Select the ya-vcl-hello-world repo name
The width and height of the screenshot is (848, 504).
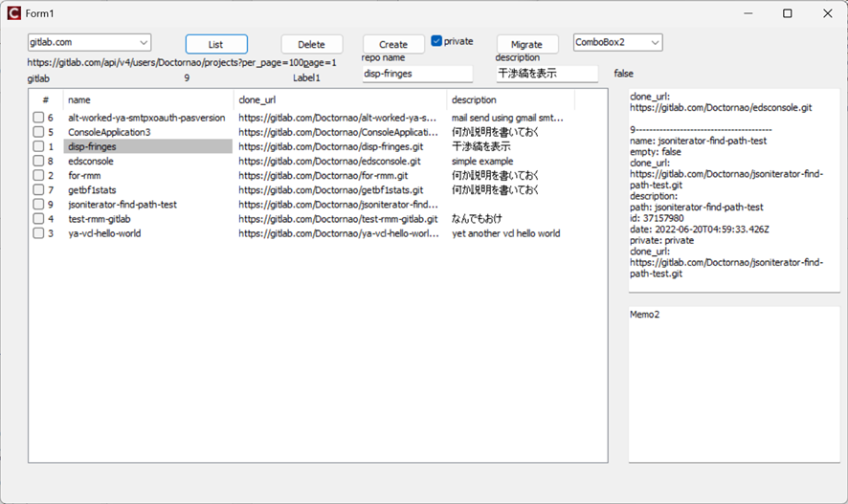104,233
